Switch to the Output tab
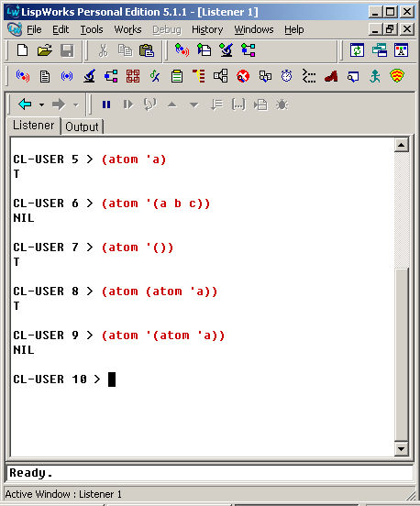Image resolution: width=420 pixels, height=506 pixels. point(82,126)
